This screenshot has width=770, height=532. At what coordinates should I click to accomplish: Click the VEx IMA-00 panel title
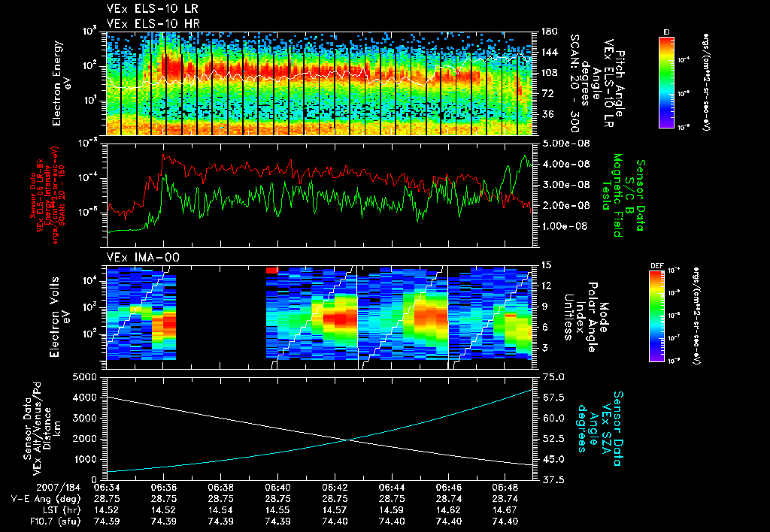[143, 258]
